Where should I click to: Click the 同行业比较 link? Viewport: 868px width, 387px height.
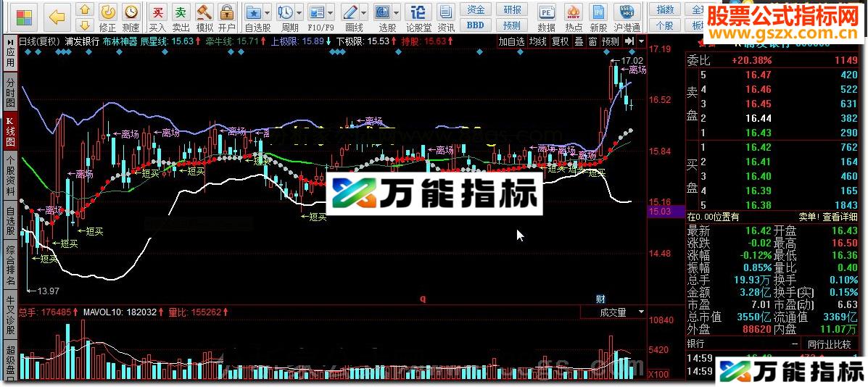coord(830,344)
